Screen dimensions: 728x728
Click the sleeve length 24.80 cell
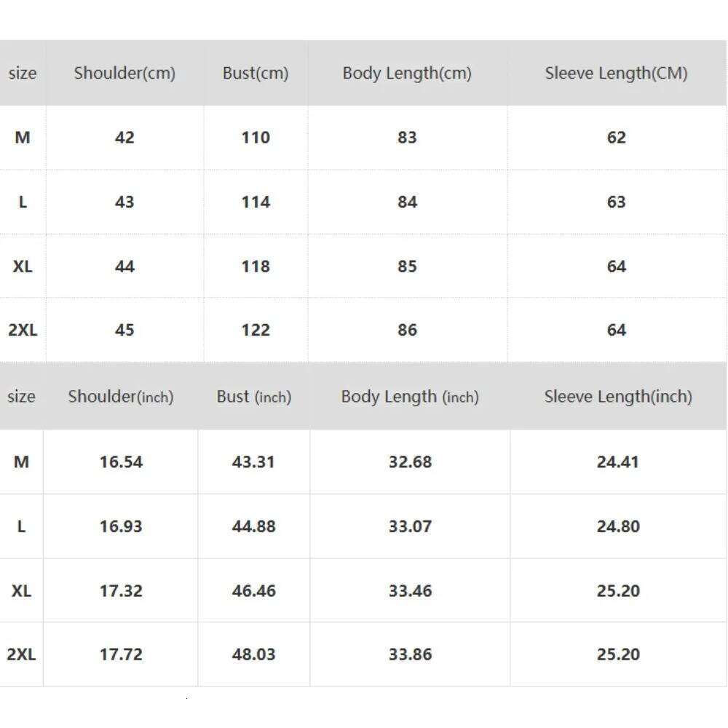tap(618, 526)
